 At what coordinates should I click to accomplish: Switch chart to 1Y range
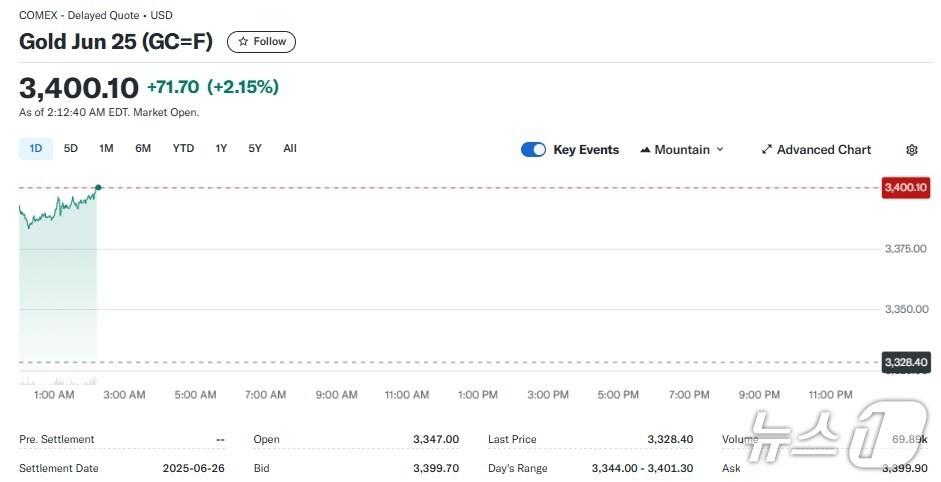pos(221,149)
